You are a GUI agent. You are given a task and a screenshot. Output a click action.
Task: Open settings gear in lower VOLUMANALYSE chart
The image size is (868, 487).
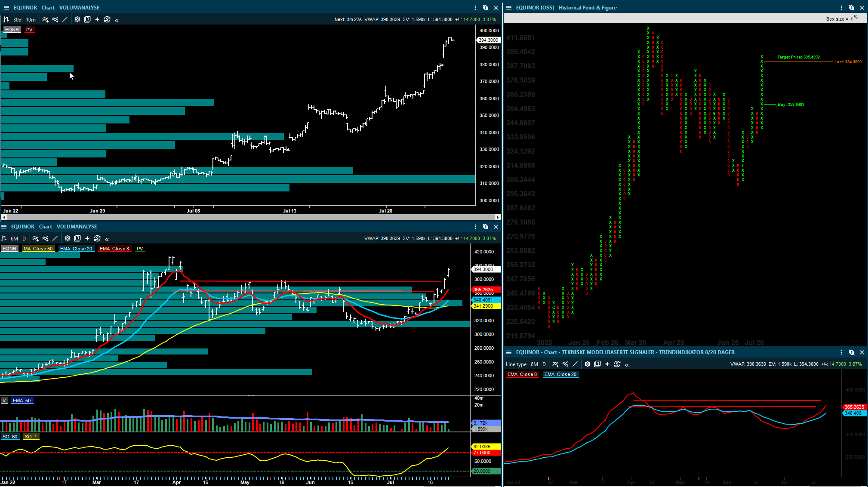[x=68, y=238]
